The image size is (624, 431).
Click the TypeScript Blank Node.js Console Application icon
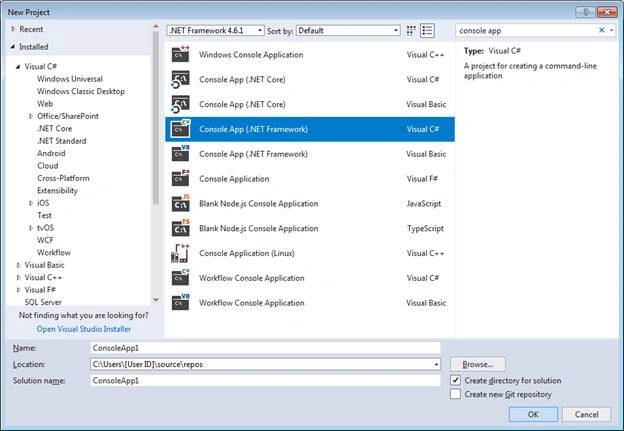(180, 228)
